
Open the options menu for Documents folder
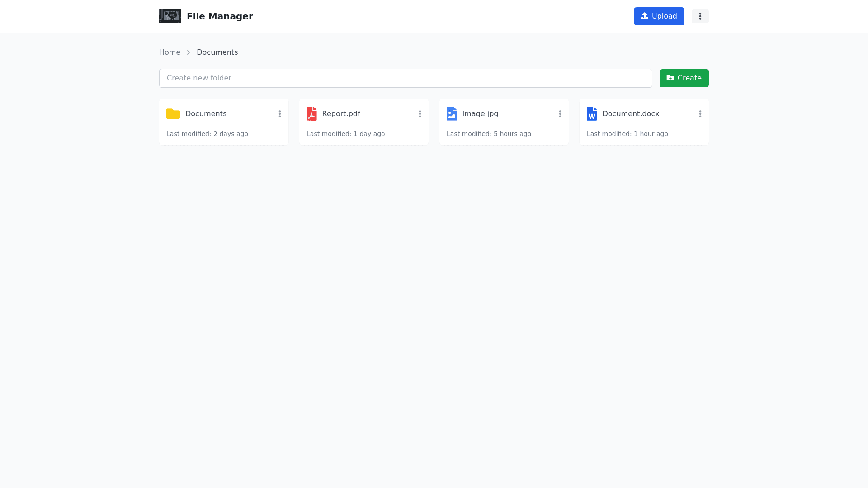click(x=280, y=114)
